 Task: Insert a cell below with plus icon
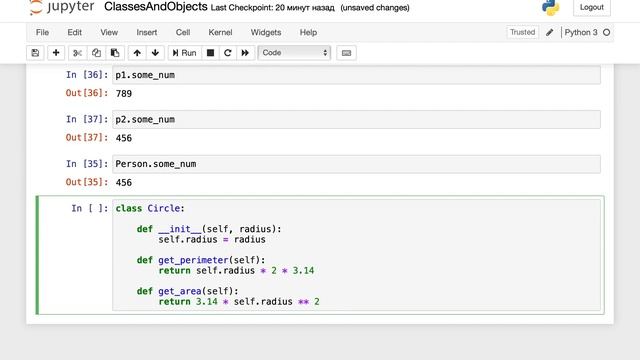(56, 53)
